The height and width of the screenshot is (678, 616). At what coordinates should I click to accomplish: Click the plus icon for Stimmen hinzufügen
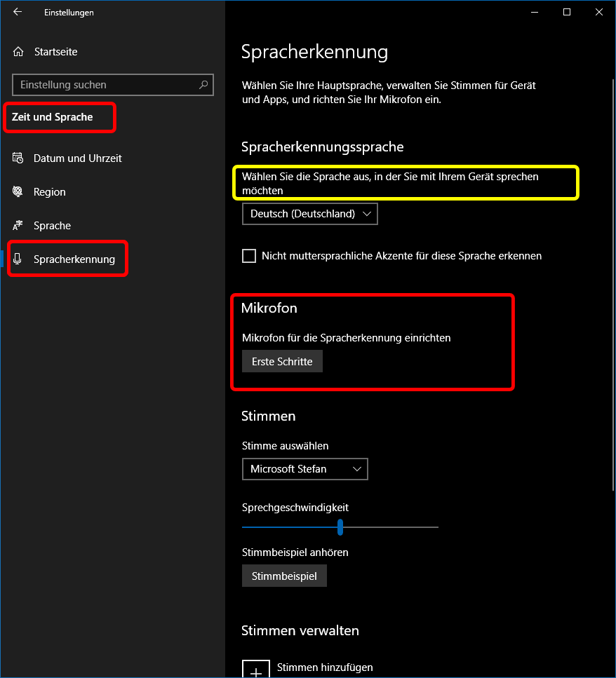point(256,669)
